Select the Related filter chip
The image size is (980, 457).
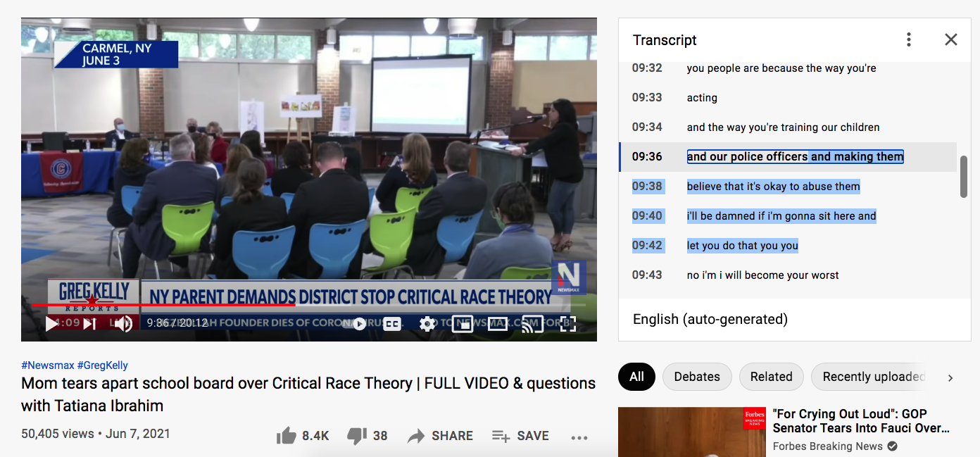point(771,377)
